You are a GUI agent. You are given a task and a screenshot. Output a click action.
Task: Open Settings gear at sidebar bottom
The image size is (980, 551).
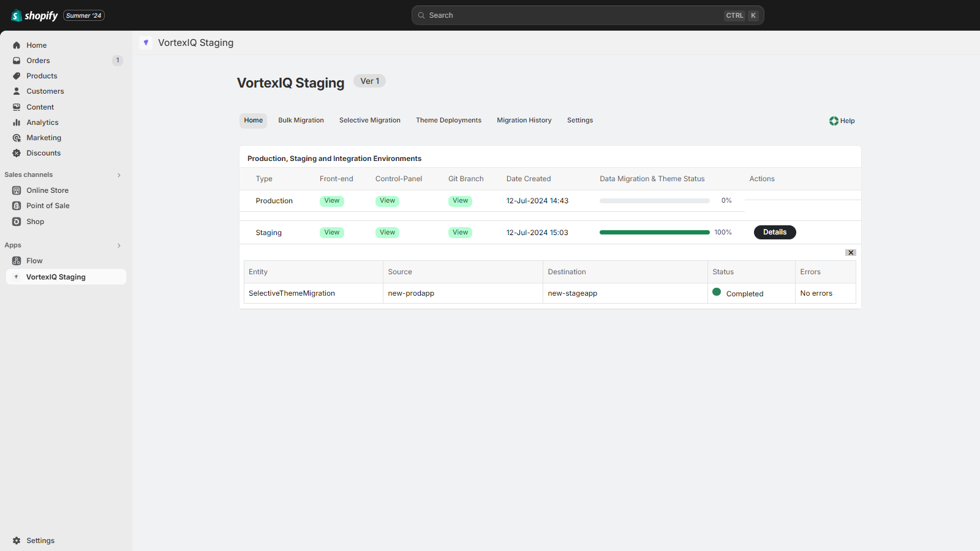tap(17, 541)
